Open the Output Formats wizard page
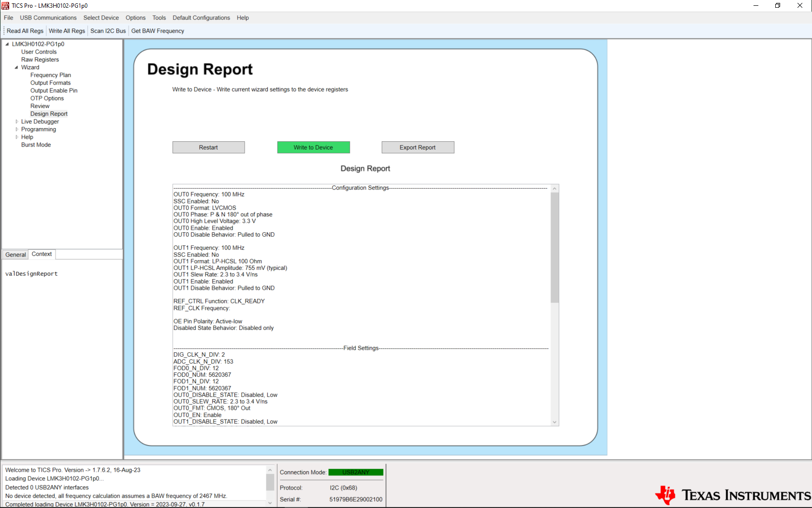Viewport: 812px width, 508px height. click(50, 83)
